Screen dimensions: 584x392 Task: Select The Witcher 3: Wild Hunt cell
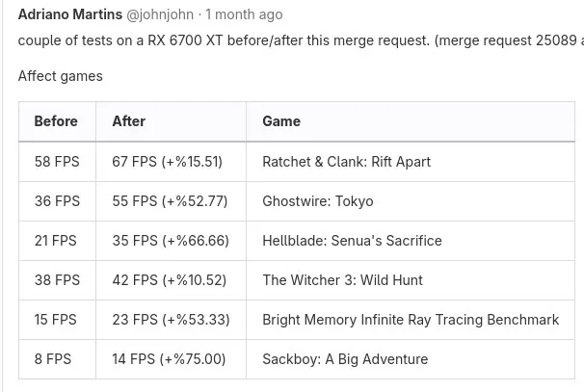pos(342,280)
